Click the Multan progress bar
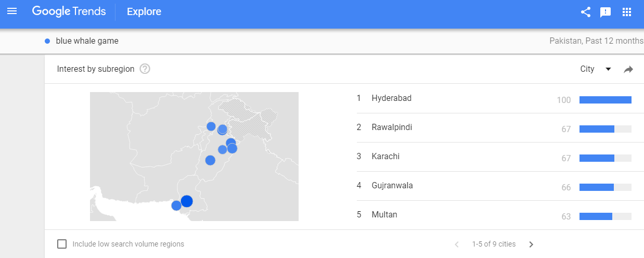 (606, 216)
